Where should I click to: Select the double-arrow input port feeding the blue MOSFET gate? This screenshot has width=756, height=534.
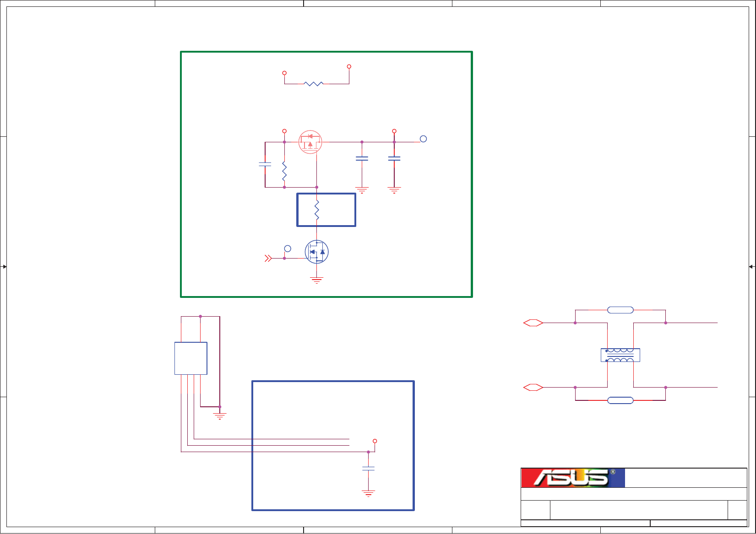click(x=268, y=259)
